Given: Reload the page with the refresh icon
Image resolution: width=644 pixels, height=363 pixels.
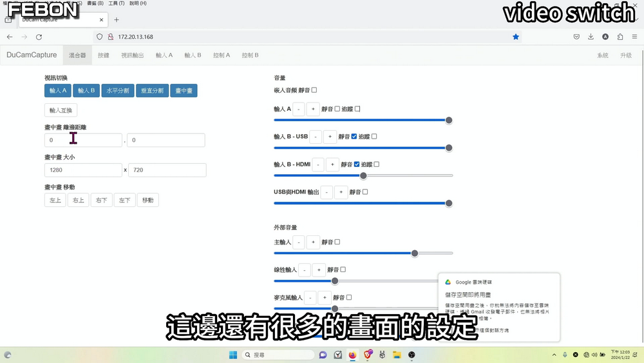Looking at the screenshot, I should coord(39,37).
